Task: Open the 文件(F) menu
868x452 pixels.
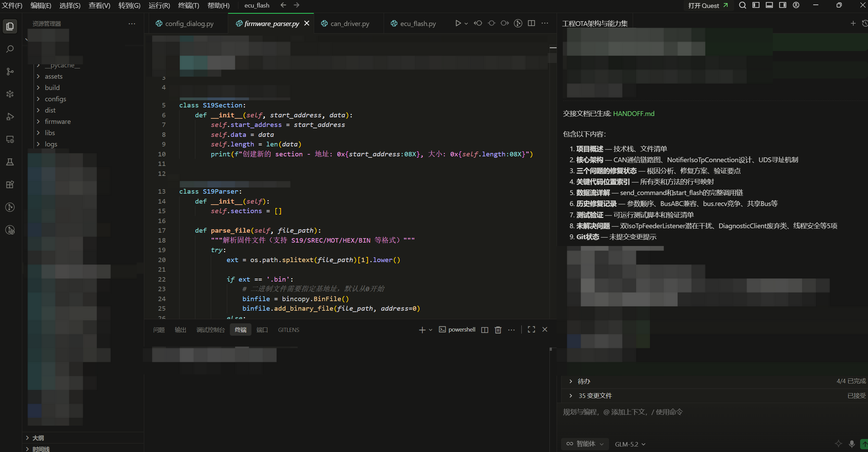Action: point(12,5)
